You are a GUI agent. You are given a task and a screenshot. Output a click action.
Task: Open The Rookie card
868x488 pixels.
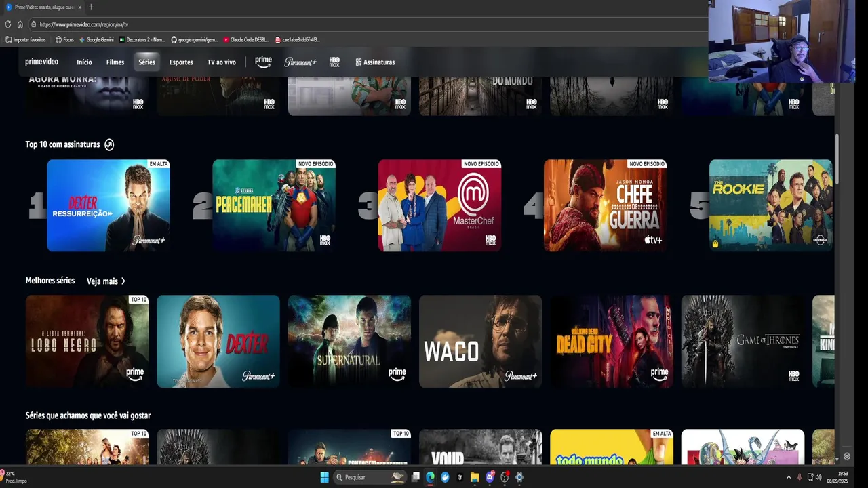point(771,205)
